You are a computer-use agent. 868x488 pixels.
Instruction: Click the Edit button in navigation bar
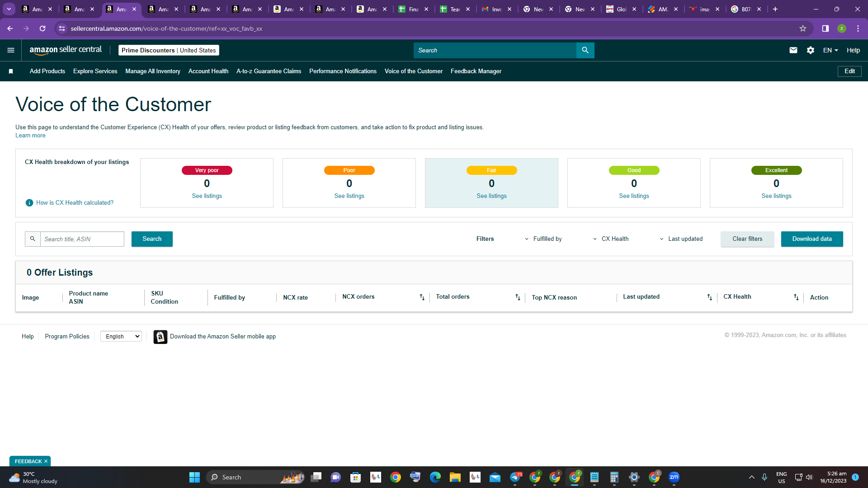coord(849,71)
